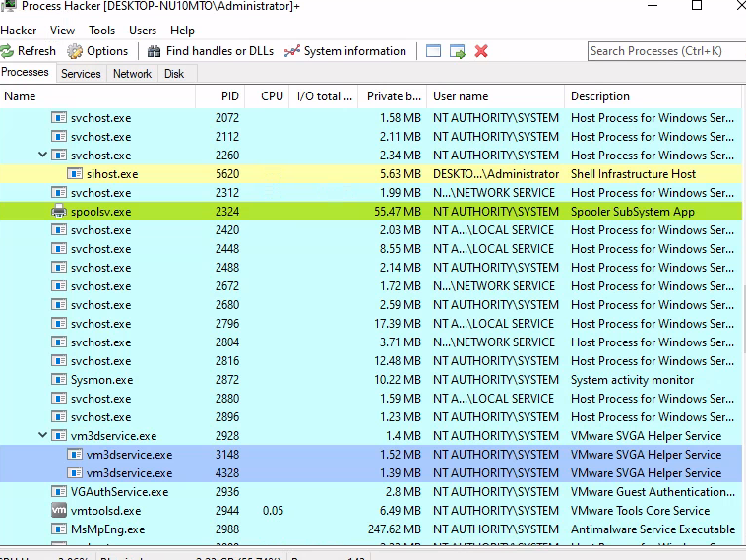Open the Hacker menu
Image resolution: width=746 pixels, height=560 pixels.
click(18, 31)
